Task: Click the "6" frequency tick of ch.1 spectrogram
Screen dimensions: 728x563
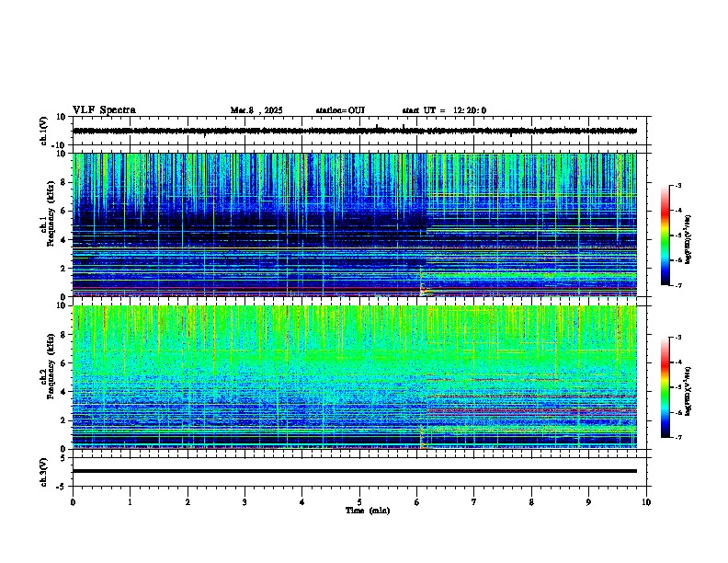Action: coord(64,211)
